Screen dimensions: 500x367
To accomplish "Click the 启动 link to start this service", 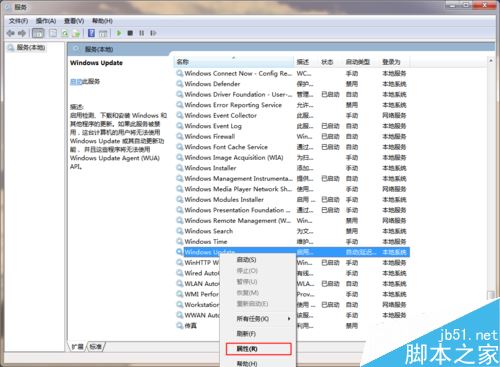I will (76, 81).
